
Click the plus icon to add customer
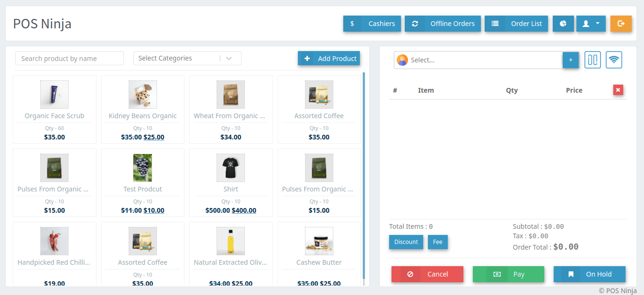coord(570,60)
